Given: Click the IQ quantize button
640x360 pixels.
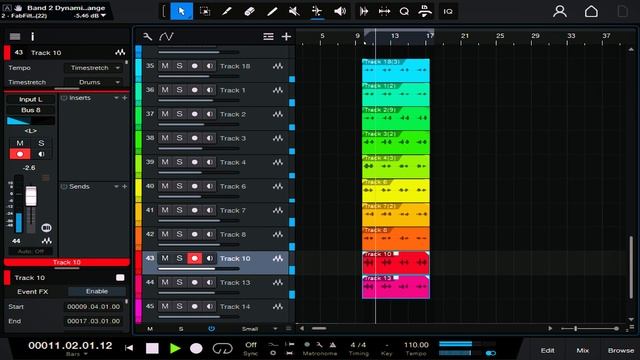Looking at the screenshot, I should (448, 11).
